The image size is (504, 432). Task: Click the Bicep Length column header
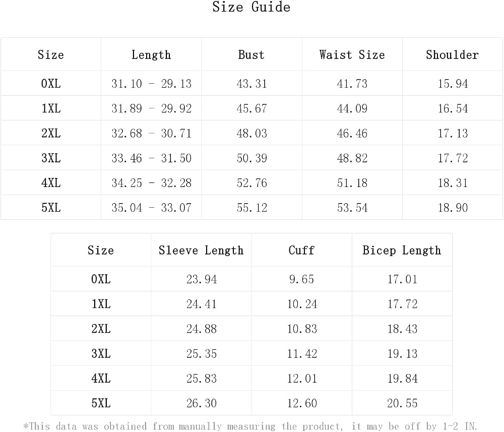click(x=402, y=251)
